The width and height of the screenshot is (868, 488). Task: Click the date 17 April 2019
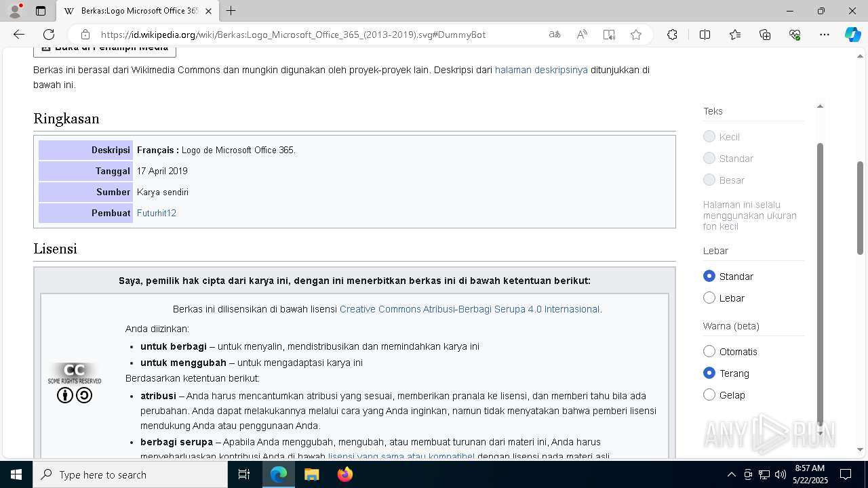click(x=162, y=171)
